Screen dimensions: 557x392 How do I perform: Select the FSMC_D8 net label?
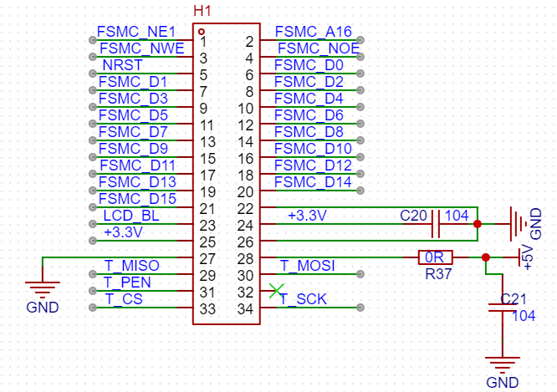click(x=309, y=132)
